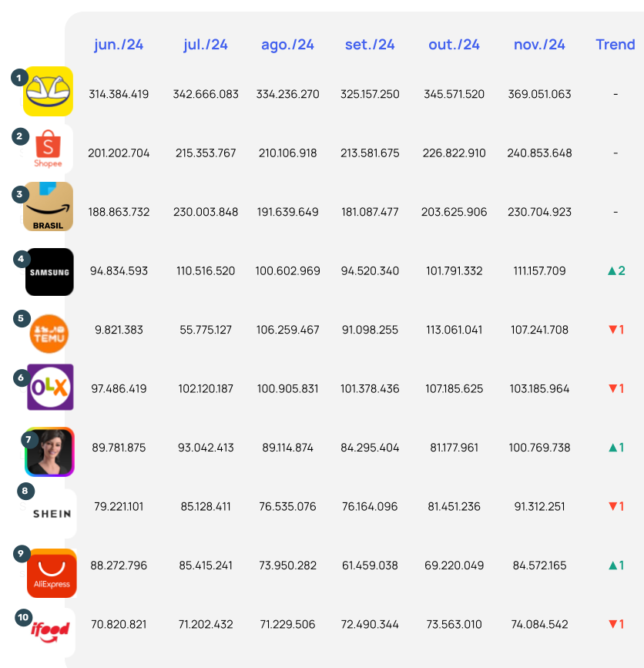Click Samsung's green up trend indicator
644x668 pixels.
tap(615, 271)
